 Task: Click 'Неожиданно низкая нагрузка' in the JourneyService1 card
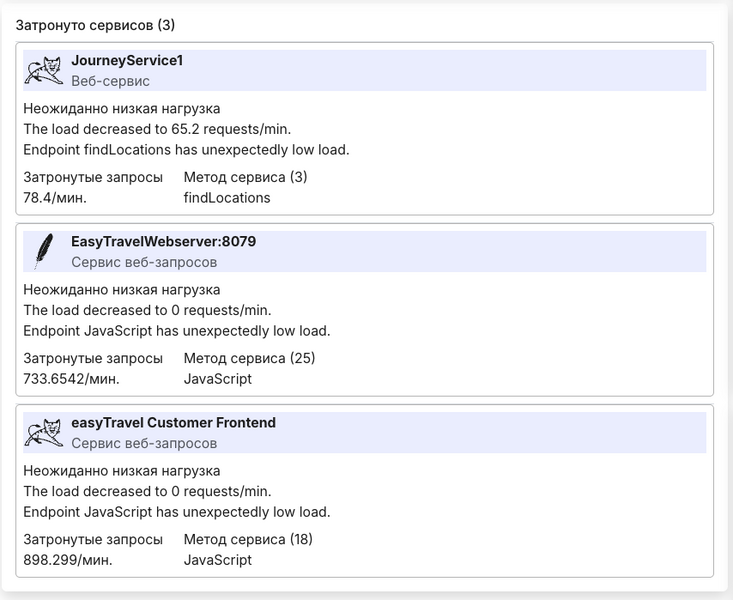(122, 108)
